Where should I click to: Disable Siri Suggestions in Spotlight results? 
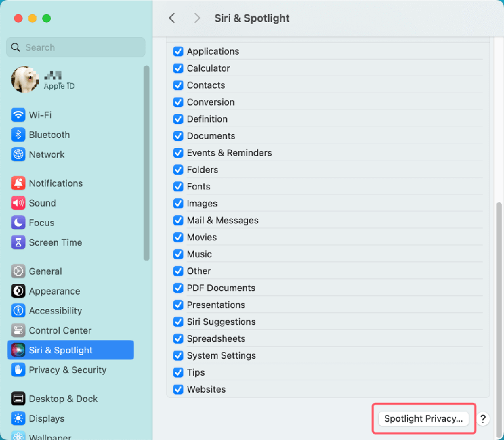tap(178, 322)
